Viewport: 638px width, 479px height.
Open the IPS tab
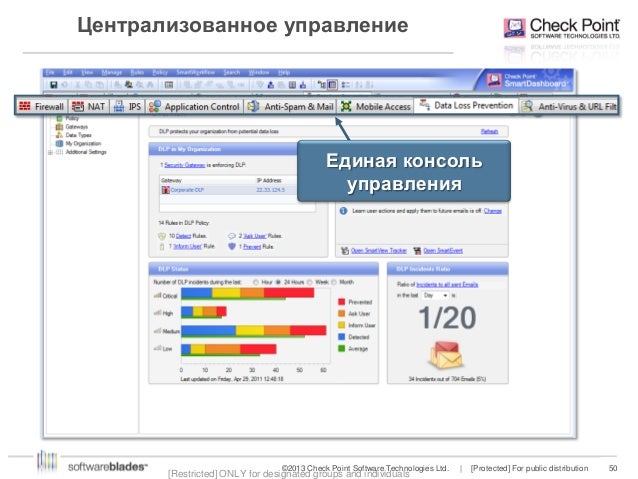point(127,106)
